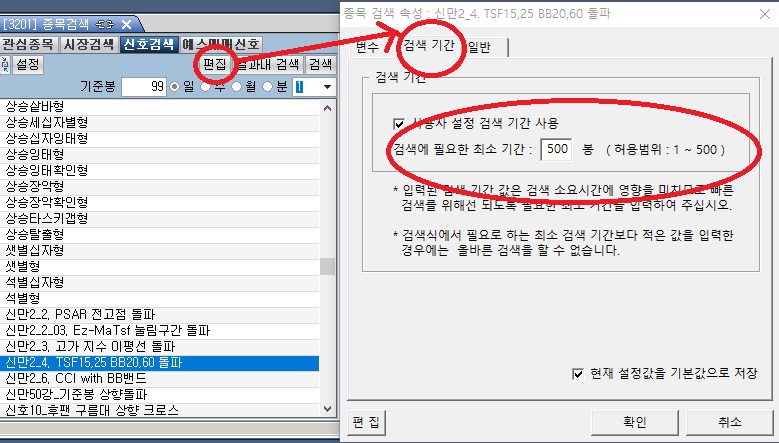This screenshot has height=443, width=779.
Task: Switch to the 관심종목 tab
Action: coord(28,44)
